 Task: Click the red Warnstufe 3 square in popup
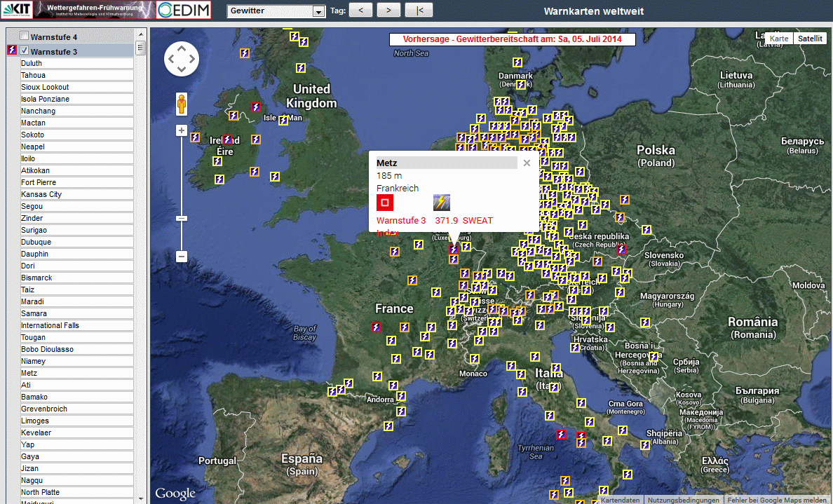pos(385,203)
